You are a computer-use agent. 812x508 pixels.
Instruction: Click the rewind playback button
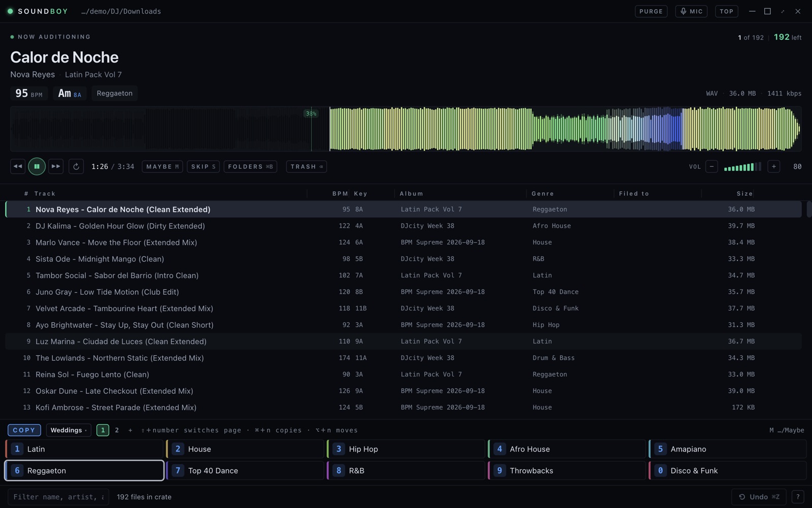(18, 166)
